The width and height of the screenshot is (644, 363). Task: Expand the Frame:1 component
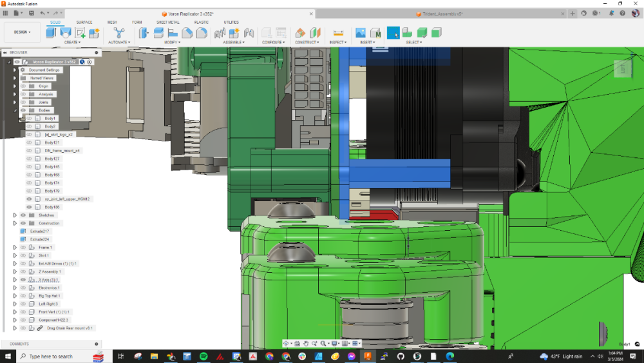15,248
